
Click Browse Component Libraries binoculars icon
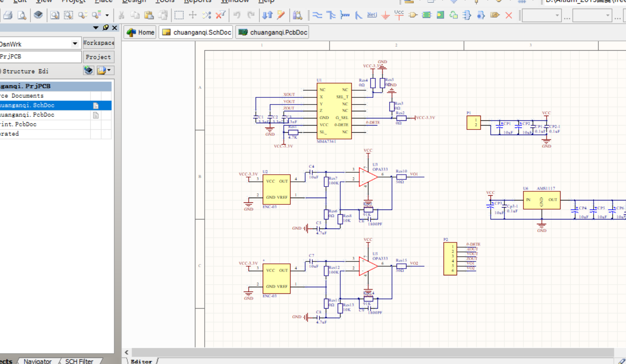pyautogui.click(x=297, y=15)
